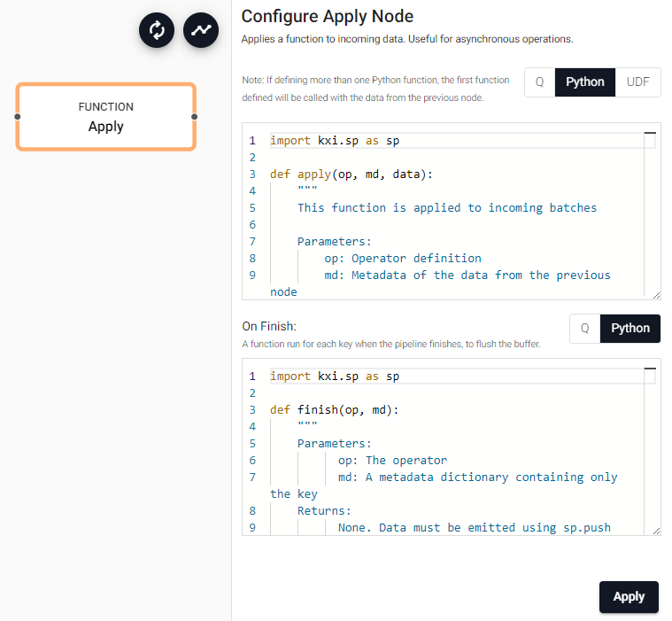672x621 pixels.
Task: Click the circular refresh arrows icon
Action: [157, 30]
